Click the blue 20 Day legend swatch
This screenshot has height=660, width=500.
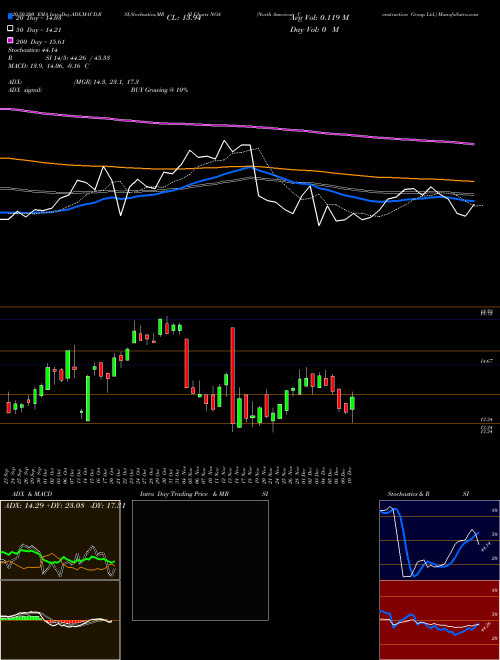point(11,17)
